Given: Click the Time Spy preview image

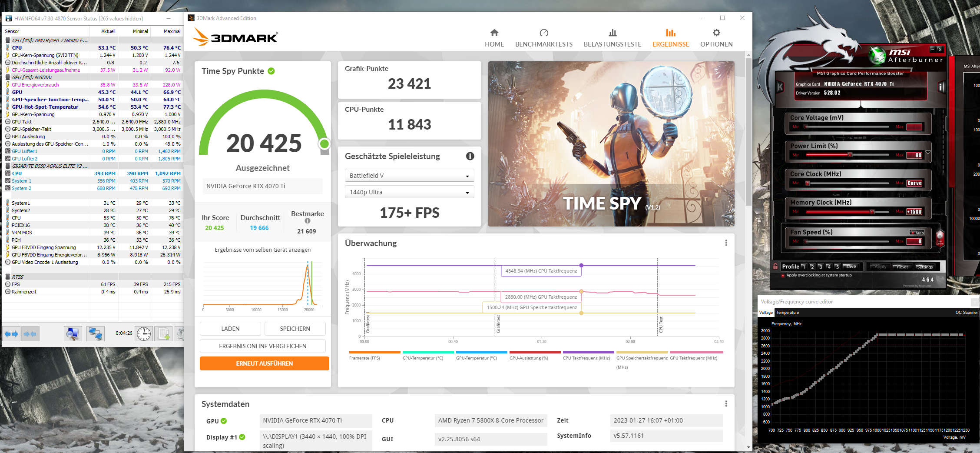Looking at the screenshot, I should (611, 144).
